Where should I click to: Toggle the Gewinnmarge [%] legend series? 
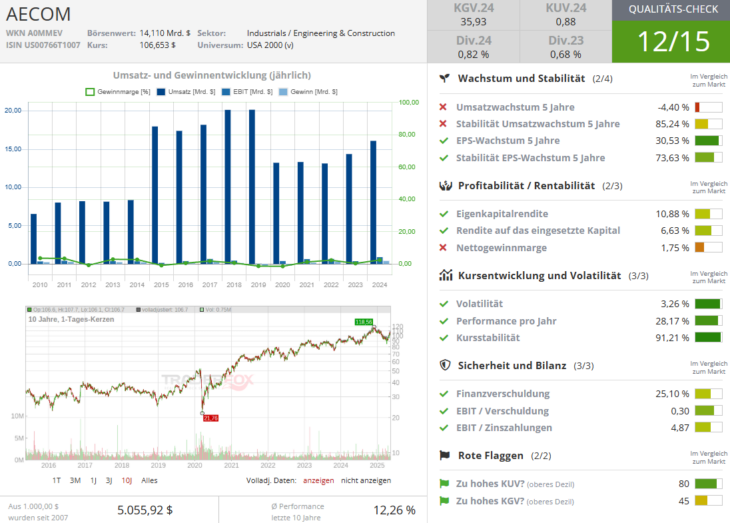[118, 92]
